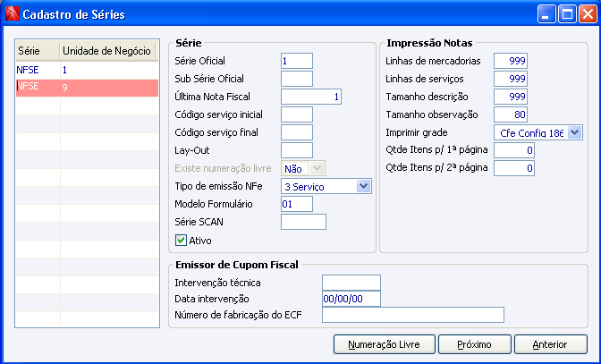Click the Numeração Livre button
This screenshot has height=364, width=601.
[x=385, y=344]
